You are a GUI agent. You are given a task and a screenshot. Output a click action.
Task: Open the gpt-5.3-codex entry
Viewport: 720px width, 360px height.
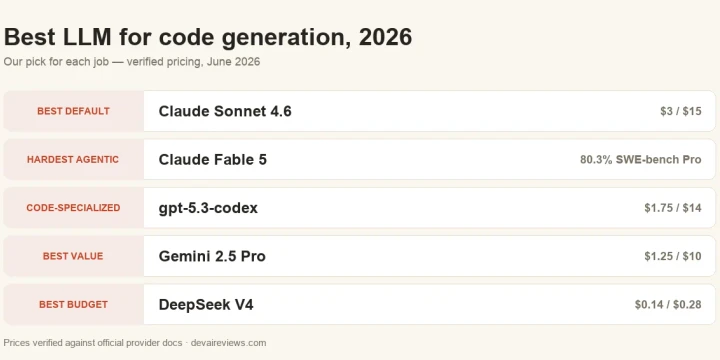click(208, 208)
